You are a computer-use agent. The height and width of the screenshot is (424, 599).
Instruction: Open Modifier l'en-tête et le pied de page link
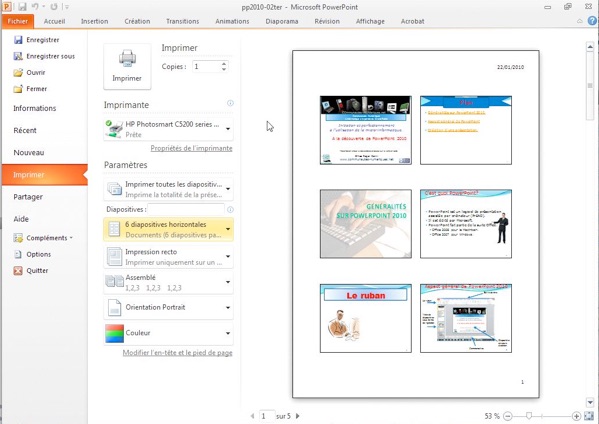point(177,353)
